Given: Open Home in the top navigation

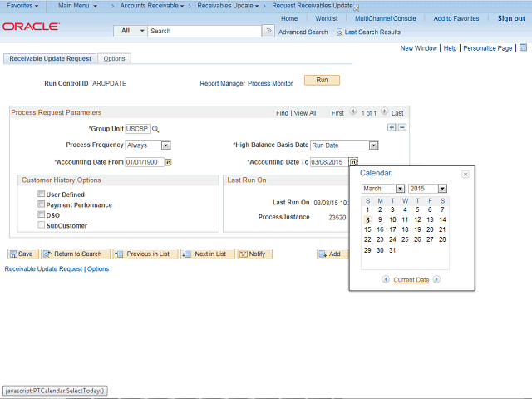Looking at the screenshot, I should coord(289,18).
